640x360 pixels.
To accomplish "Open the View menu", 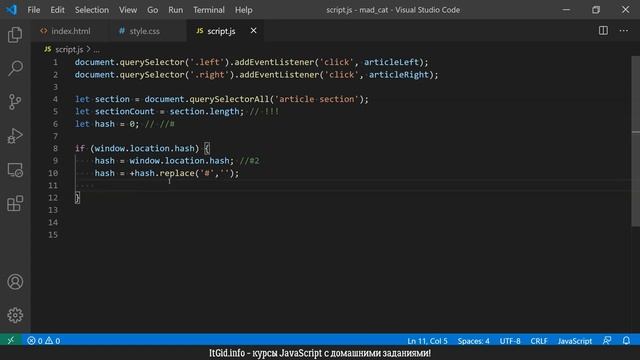I will click(128, 10).
